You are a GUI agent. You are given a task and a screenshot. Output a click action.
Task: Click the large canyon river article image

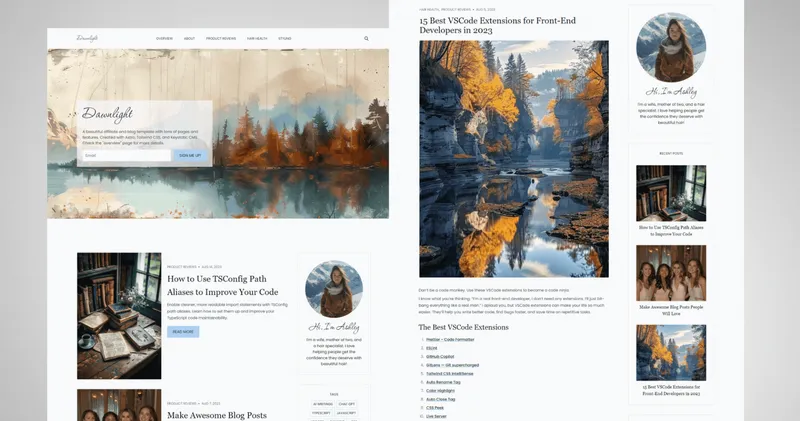tap(514, 159)
